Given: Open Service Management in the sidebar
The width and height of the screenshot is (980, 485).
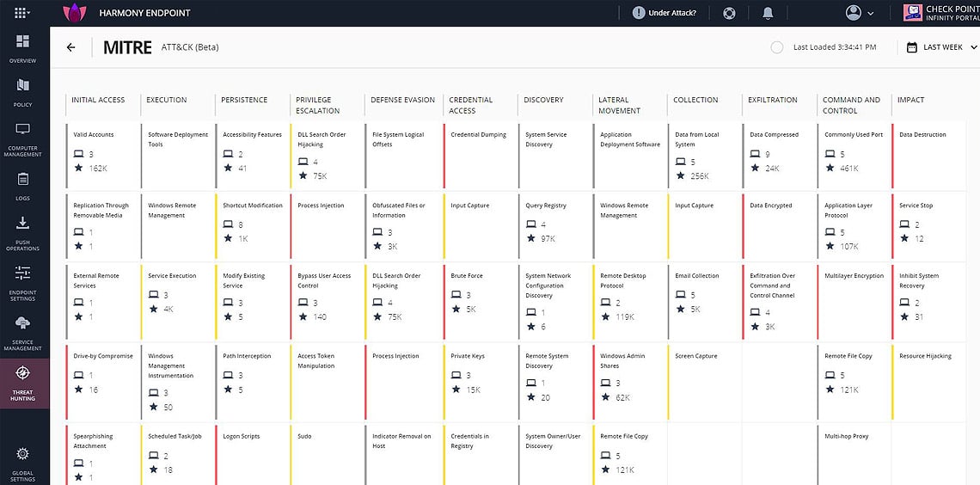Looking at the screenshot, I should coord(22,333).
